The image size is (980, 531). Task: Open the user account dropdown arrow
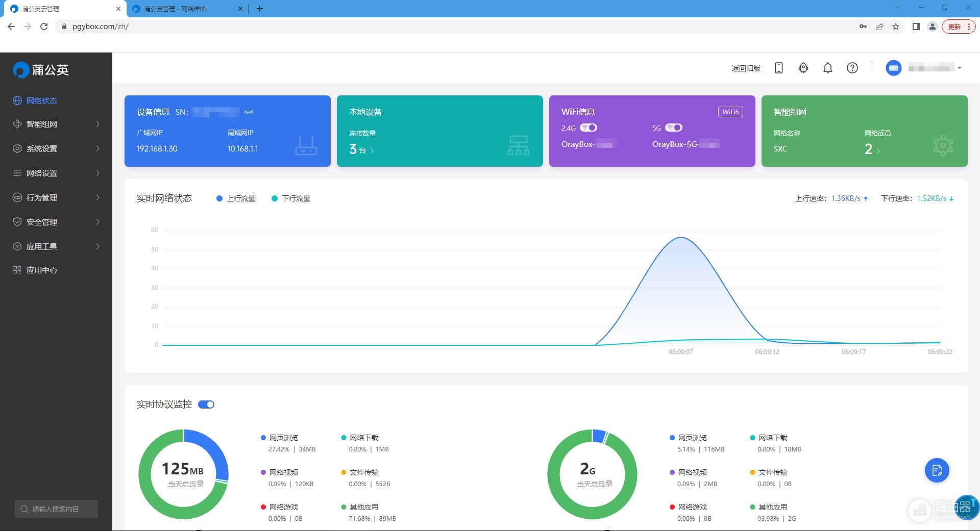point(960,68)
